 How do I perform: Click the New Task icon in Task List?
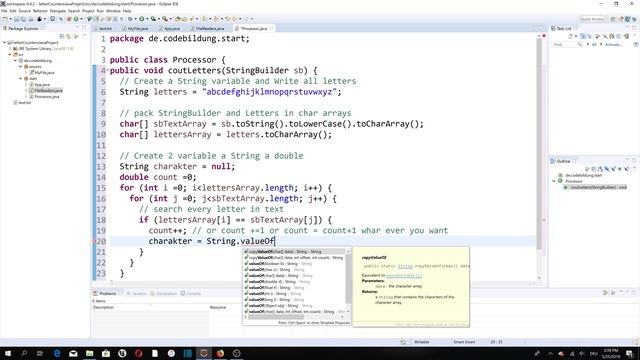[571, 36]
